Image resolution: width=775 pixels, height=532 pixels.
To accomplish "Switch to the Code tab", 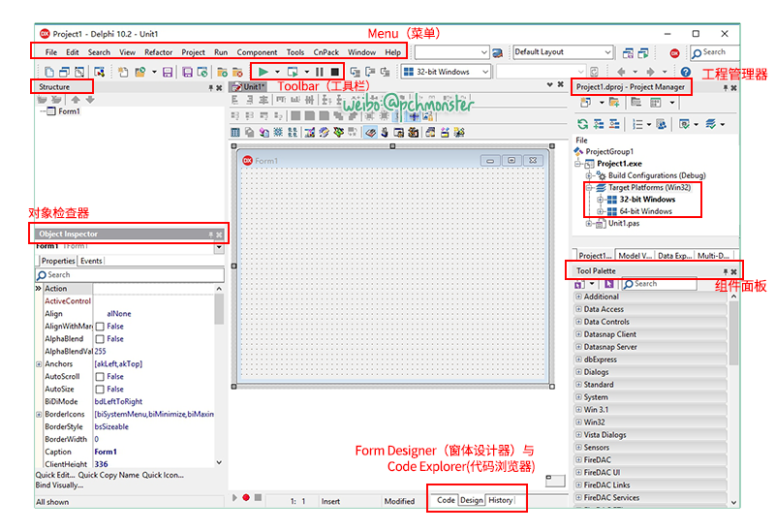I will click(x=446, y=500).
